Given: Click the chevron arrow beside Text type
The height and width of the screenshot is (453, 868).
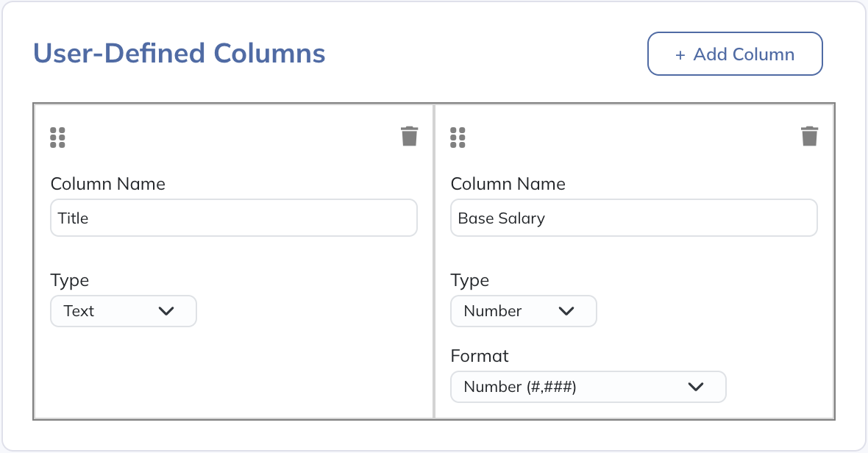Looking at the screenshot, I should click(x=167, y=311).
